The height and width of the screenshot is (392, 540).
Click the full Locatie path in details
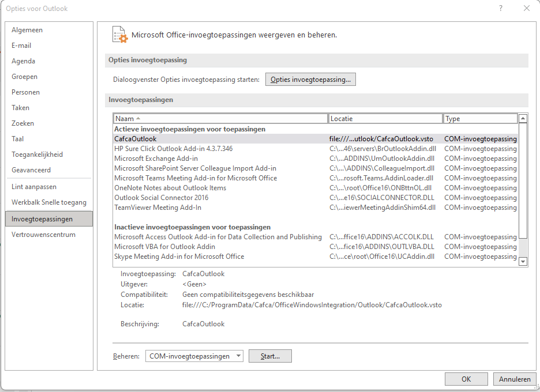coord(312,305)
